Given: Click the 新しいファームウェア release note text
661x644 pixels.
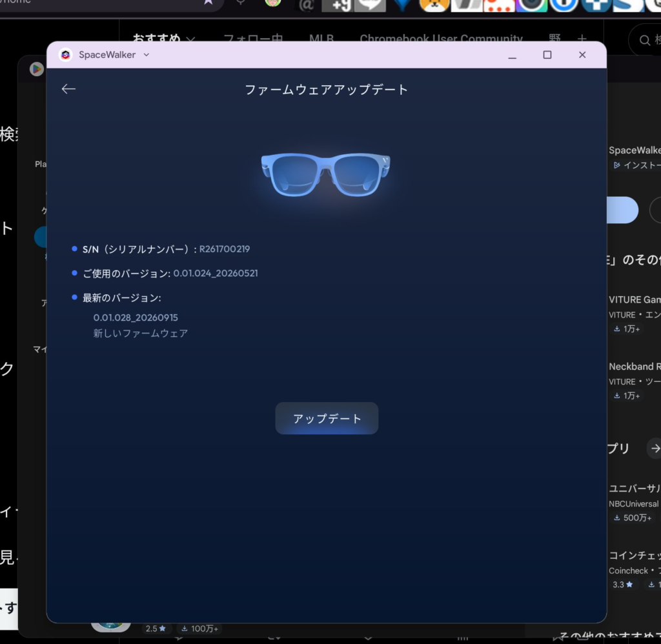Looking at the screenshot, I should [x=140, y=334].
